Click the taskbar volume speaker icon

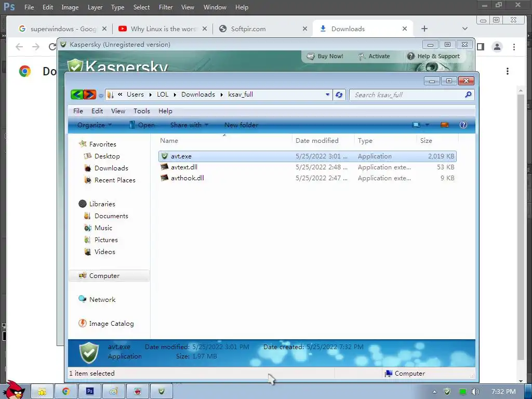[x=475, y=392]
